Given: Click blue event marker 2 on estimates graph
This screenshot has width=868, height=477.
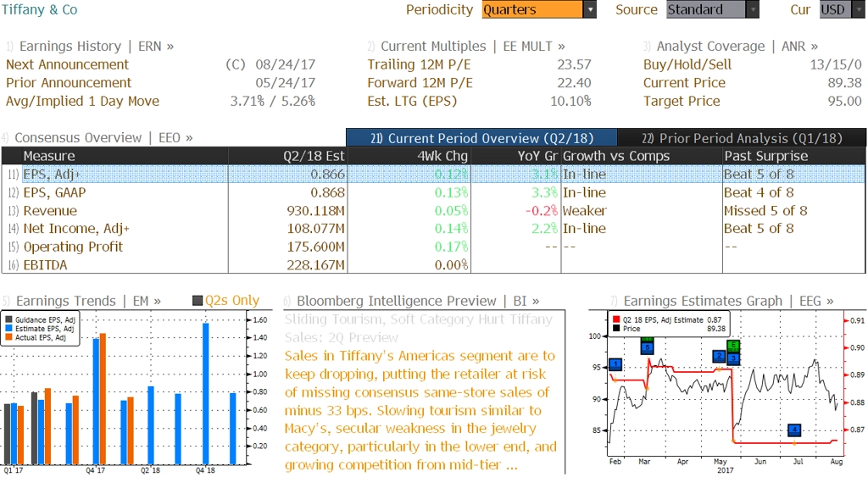Looking at the screenshot, I should click(719, 356).
